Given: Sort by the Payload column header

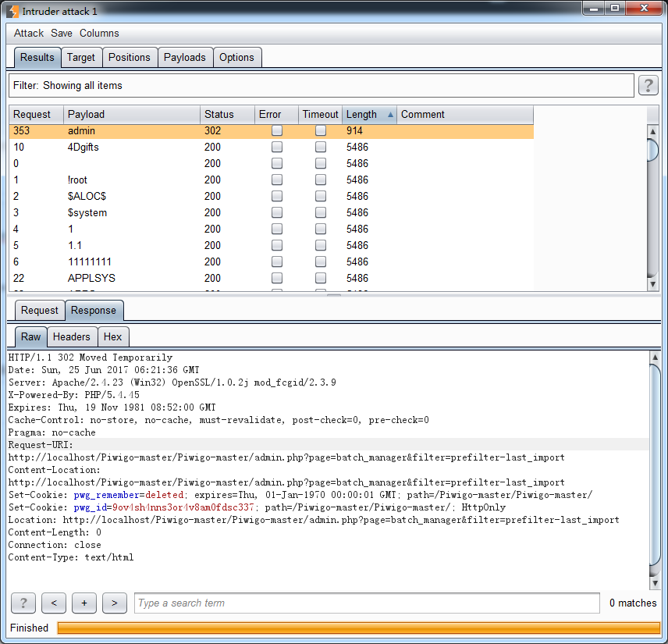Looking at the screenshot, I should tap(132, 114).
